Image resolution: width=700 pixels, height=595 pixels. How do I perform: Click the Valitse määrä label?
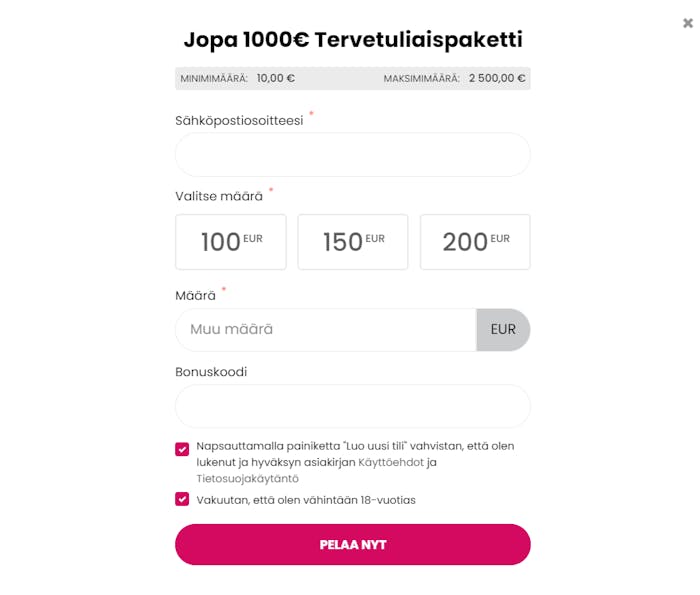pos(219,196)
